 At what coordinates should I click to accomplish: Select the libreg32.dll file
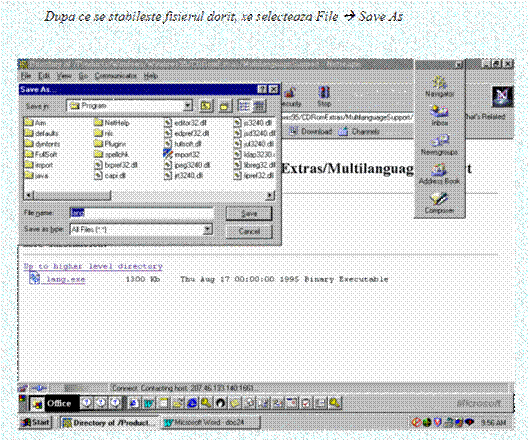255,165
